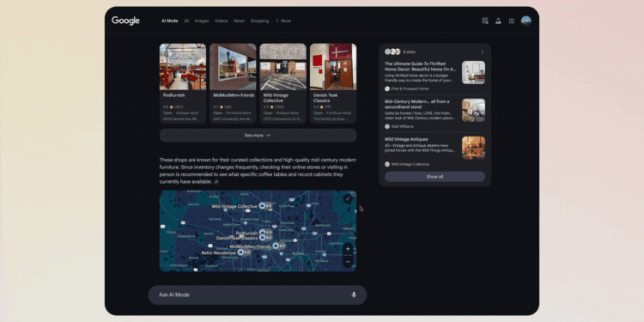Click the microphone voice search icon
644x322 pixels.
point(354,295)
